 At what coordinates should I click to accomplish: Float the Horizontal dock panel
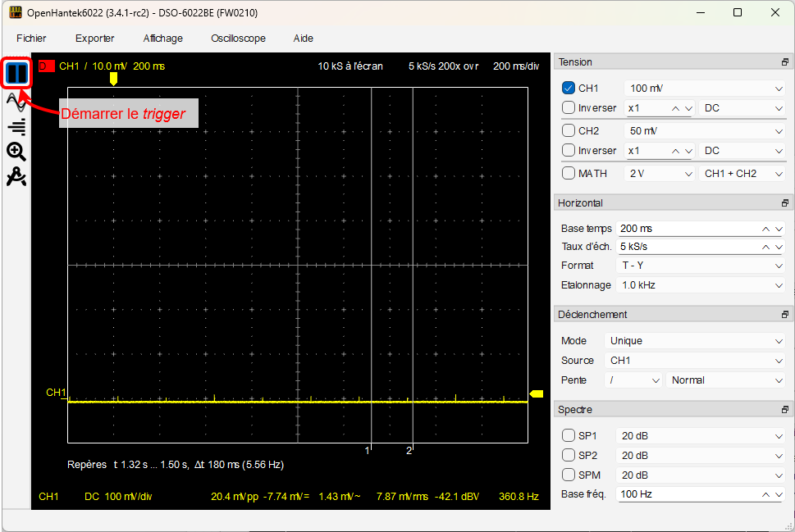785,202
